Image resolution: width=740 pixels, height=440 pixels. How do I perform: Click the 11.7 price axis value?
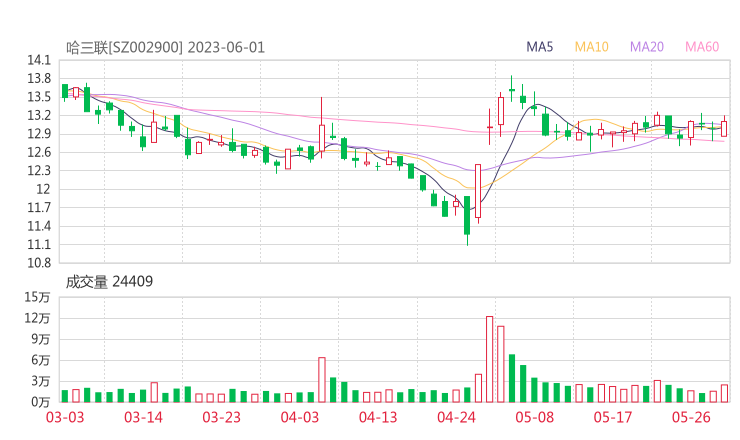39,207
